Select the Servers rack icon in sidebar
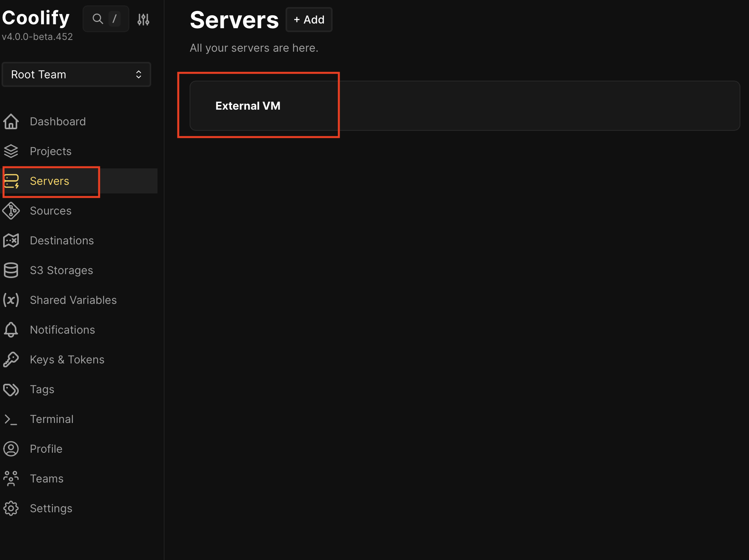The width and height of the screenshot is (749, 560). click(x=11, y=181)
